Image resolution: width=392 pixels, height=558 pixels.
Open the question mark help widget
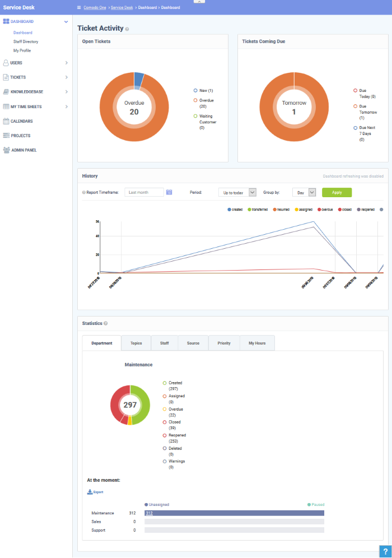coord(385,551)
